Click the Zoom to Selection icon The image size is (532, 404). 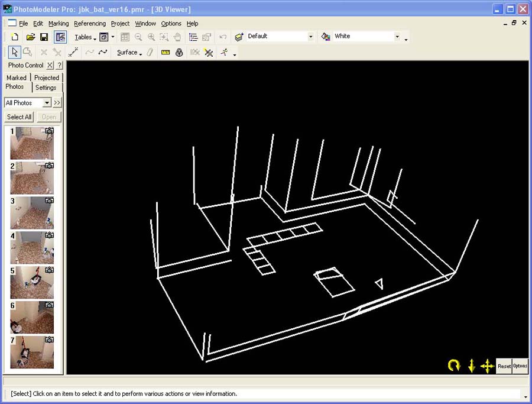(x=164, y=37)
